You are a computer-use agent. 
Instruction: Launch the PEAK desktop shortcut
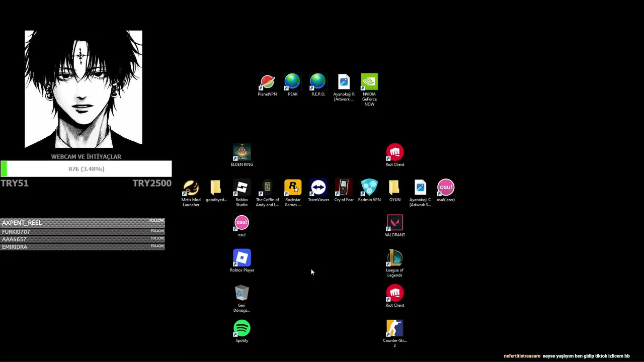[x=292, y=85]
